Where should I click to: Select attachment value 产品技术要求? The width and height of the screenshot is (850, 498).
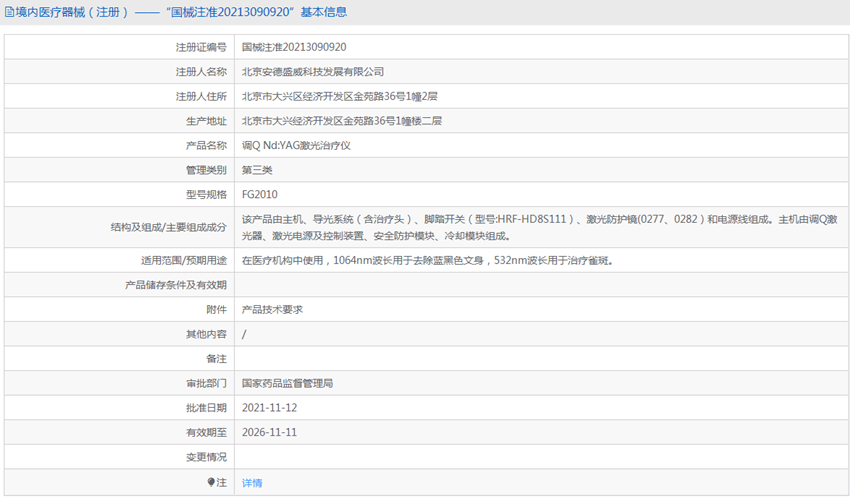click(x=272, y=309)
